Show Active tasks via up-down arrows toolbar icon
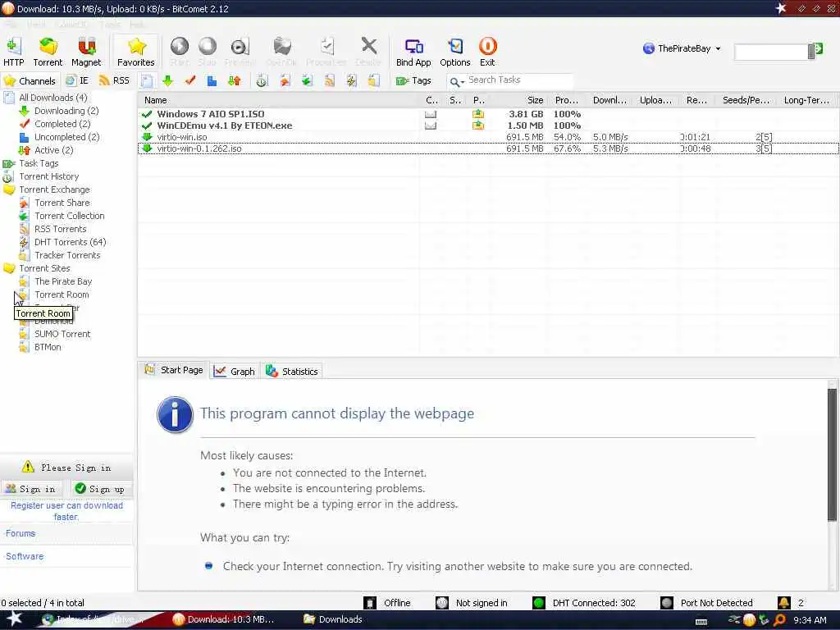The image size is (840, 630). [234, 81]
